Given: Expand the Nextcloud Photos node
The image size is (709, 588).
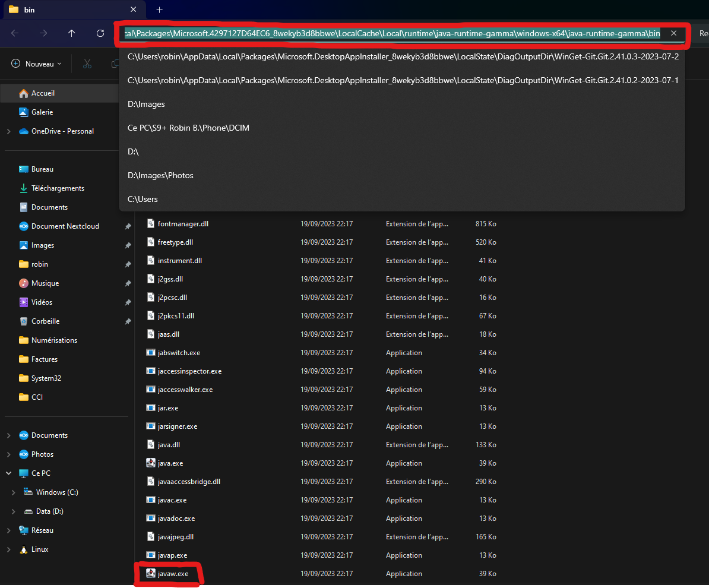Looking at the screenshot, I should (8, 454).
